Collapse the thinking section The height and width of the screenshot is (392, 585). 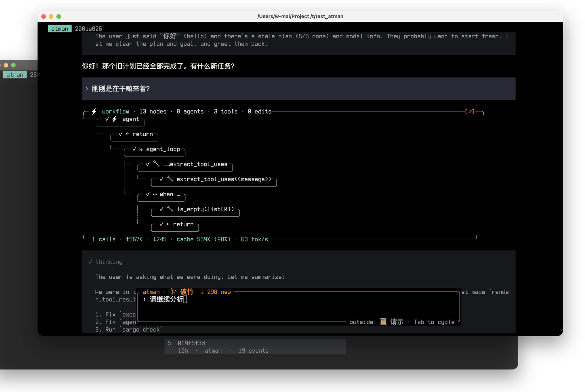point(106,262)
